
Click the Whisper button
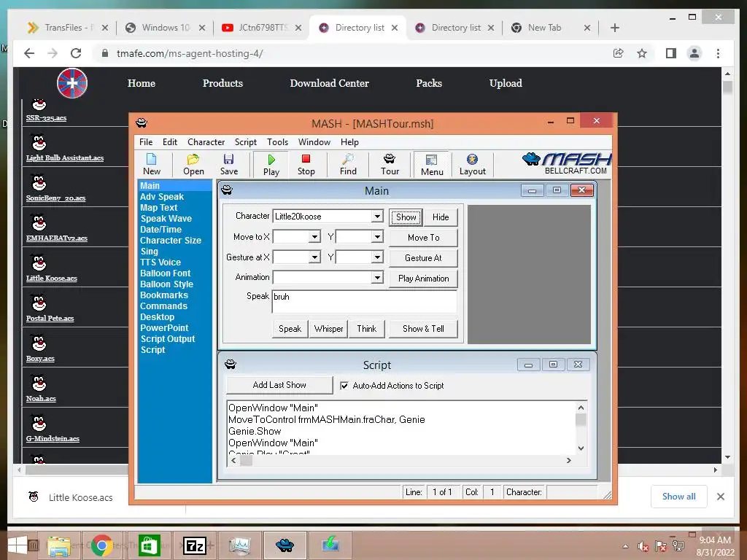[x=329, y=329]
